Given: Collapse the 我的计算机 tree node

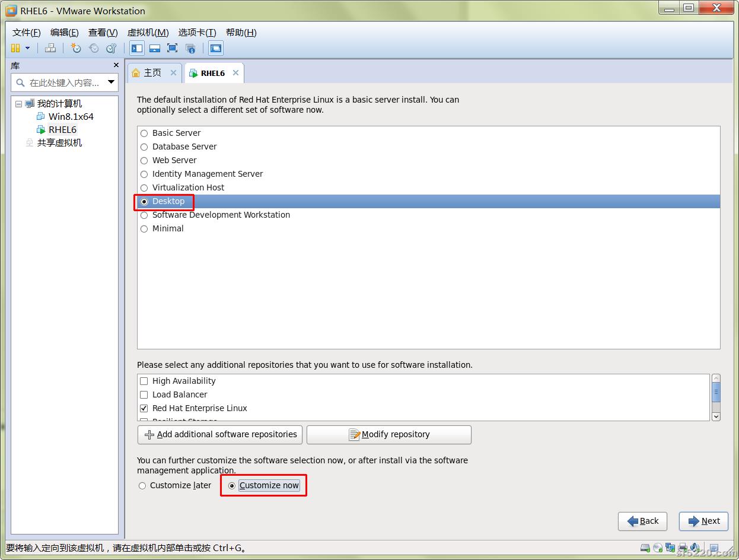Looking at the screenshot, I should [x=18, y=104].
